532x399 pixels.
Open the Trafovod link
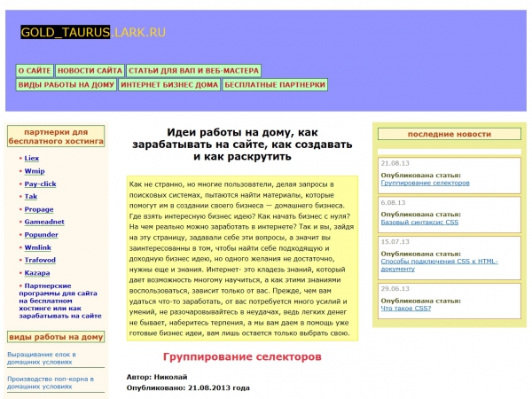pos(40,260)
